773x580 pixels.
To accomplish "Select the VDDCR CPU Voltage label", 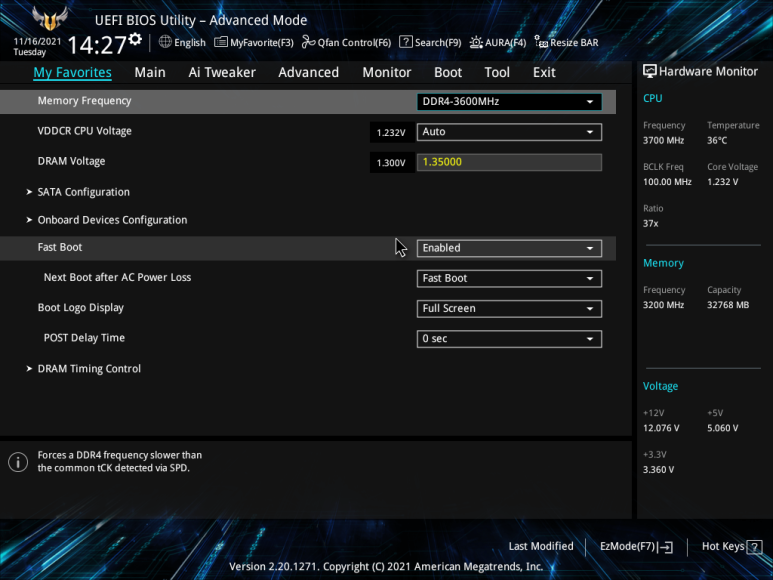I will (84, 131).
